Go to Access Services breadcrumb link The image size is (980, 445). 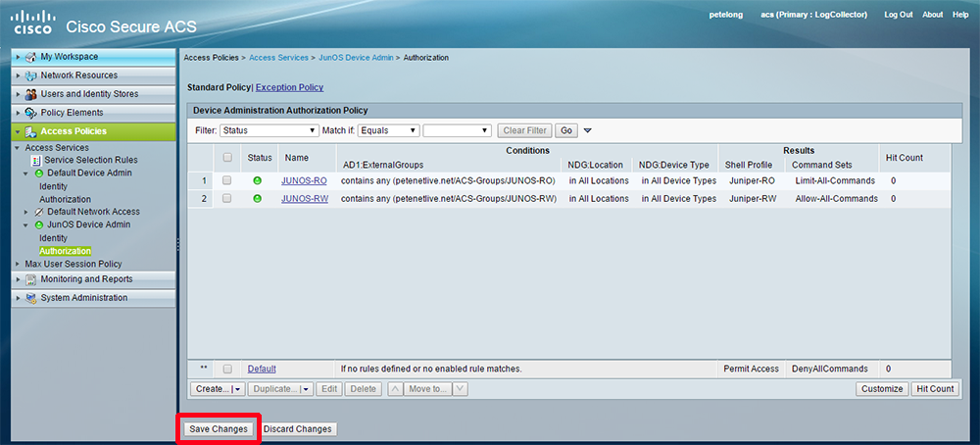tap(278, 58)
